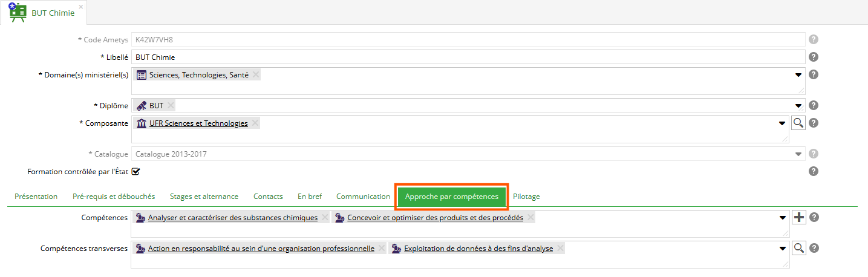Click search magnifier next to Composante field

click(x=799, y=123)
